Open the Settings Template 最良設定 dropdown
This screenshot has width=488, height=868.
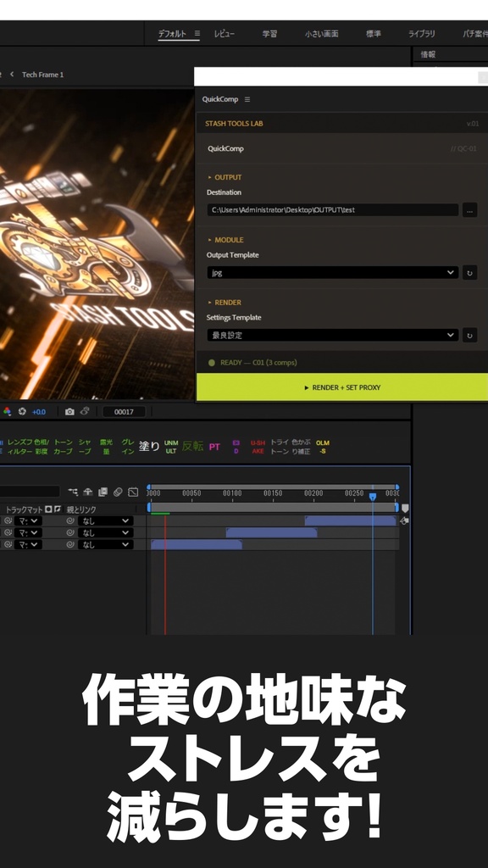click(x=332, y=335)
